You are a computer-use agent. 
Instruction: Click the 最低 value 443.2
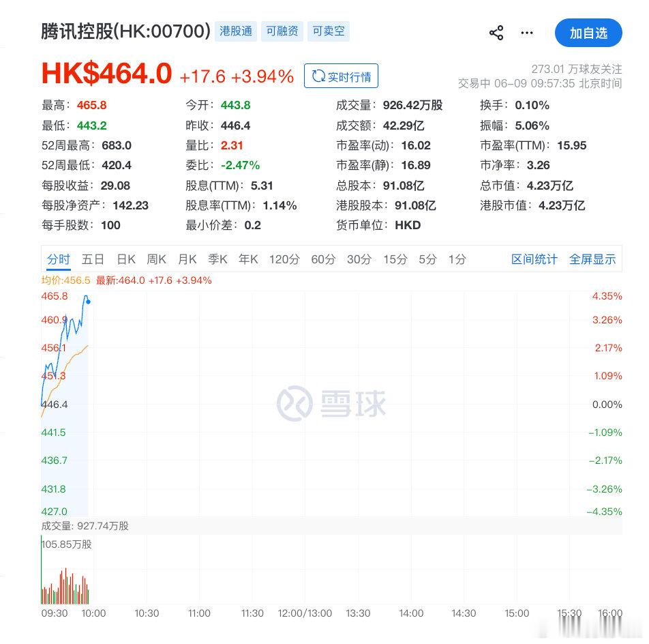[91, 126]
